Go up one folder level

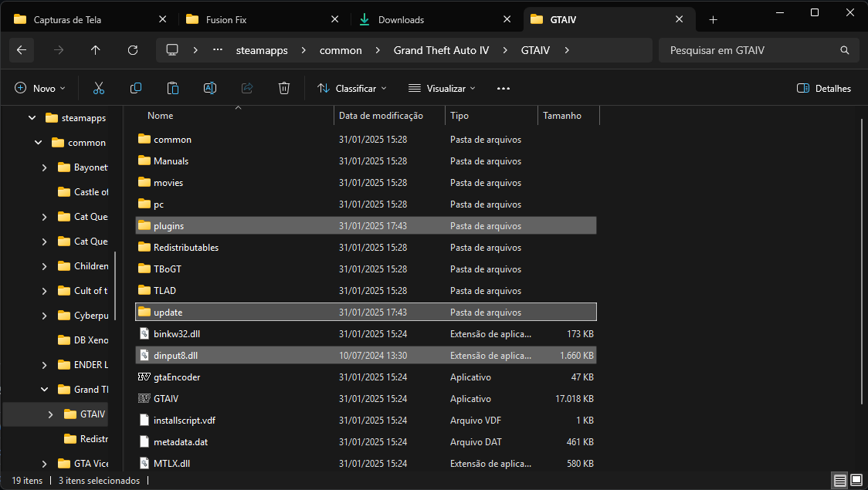[x=96, y=50]
